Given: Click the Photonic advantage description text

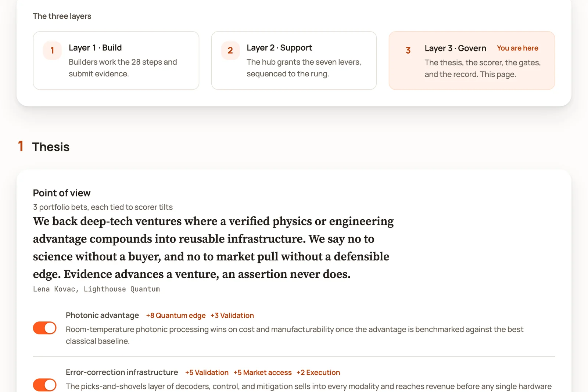Looking at the screenshot, I should tap(294, 335).
